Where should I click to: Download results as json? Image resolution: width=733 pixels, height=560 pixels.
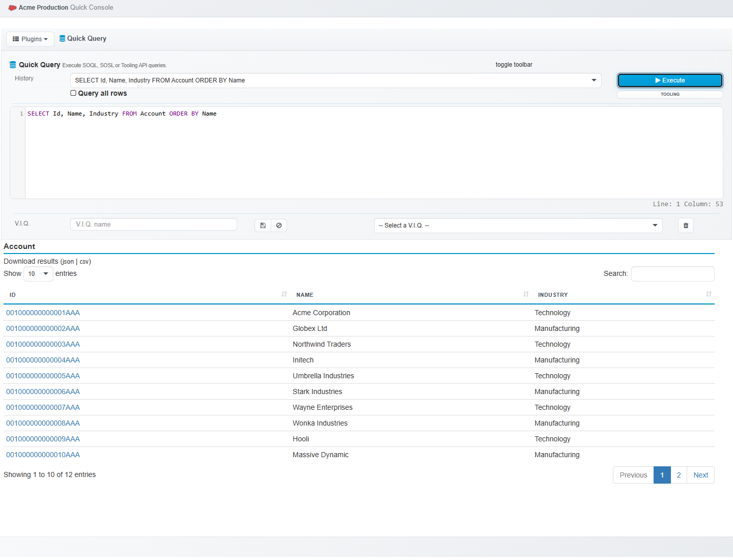click(x=68, y=262)
